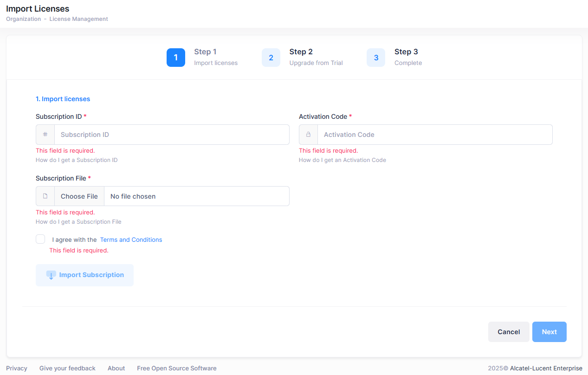Viewport: 588px width, 375px height.
Task: Click the file icon beside Choose File
Action: tap(45, 196)
